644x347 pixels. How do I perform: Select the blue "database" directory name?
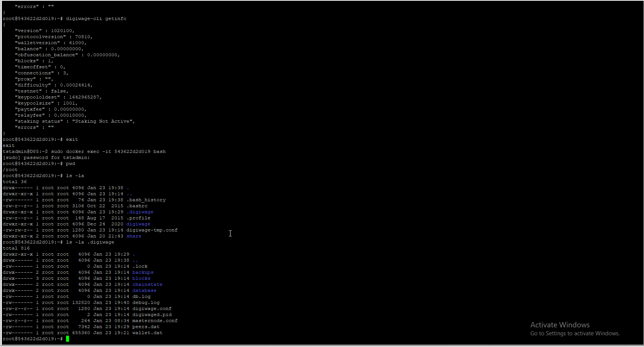(x=144, y=290)
